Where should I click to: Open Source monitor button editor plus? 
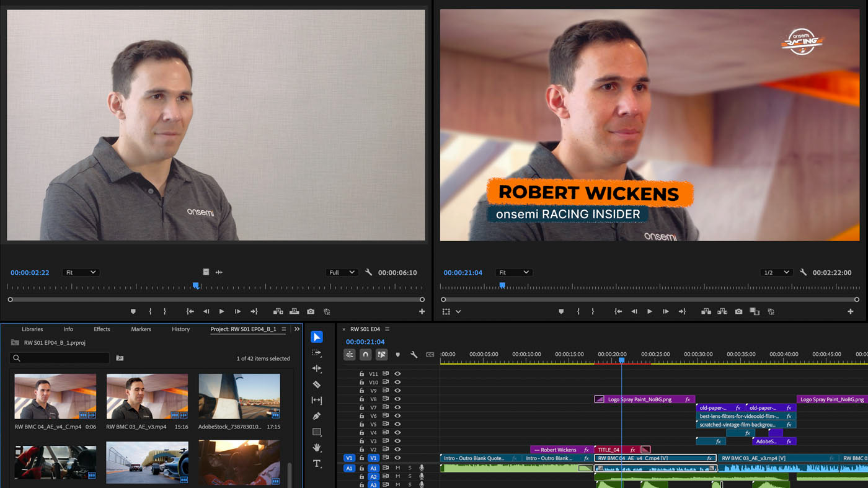point(422,311)
